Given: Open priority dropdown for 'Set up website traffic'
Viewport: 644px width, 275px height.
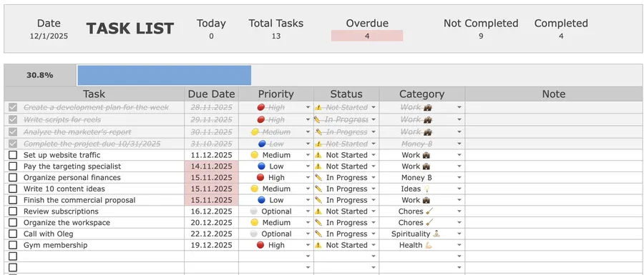Looking at the screenshot, I should (308, 155).
